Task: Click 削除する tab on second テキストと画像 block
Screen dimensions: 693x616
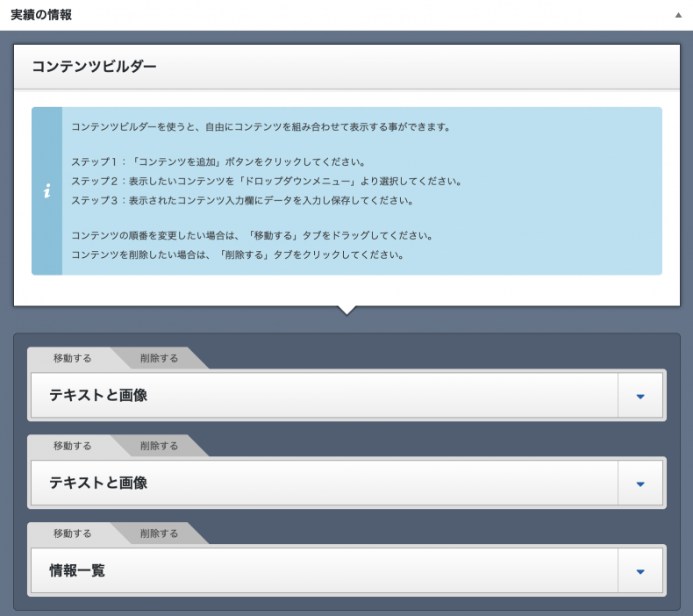Action: point(159,446)
